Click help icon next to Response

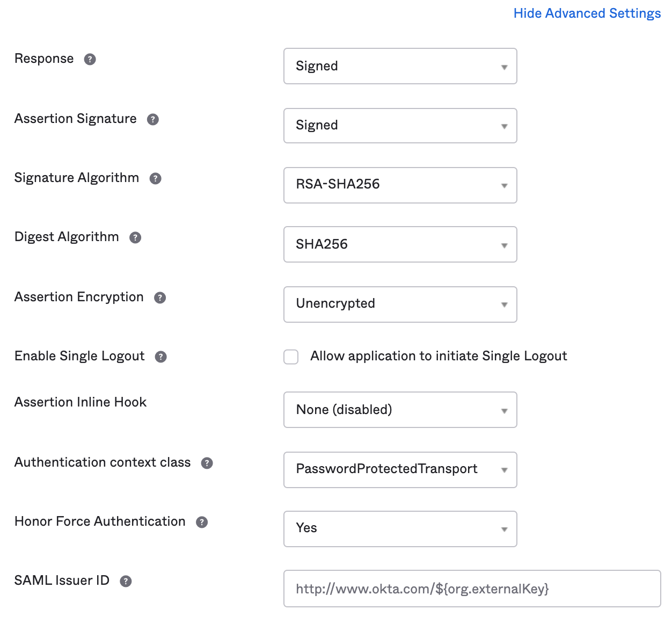90,59
